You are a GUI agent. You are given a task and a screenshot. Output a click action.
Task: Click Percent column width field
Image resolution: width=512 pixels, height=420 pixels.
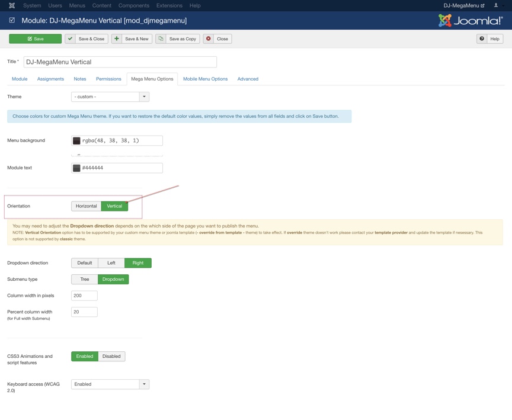click(84, 312)
